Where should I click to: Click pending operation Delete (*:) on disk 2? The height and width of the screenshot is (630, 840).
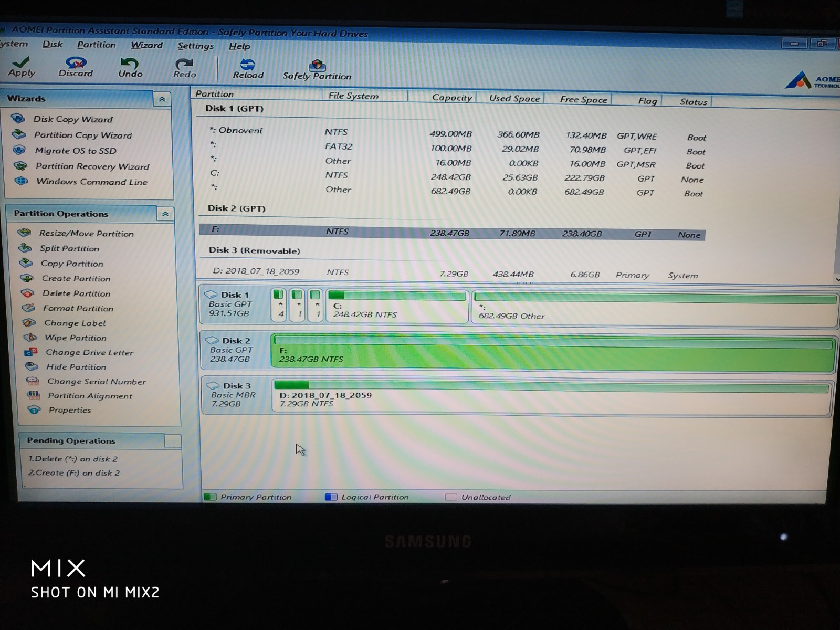click(x=73, y=459)
